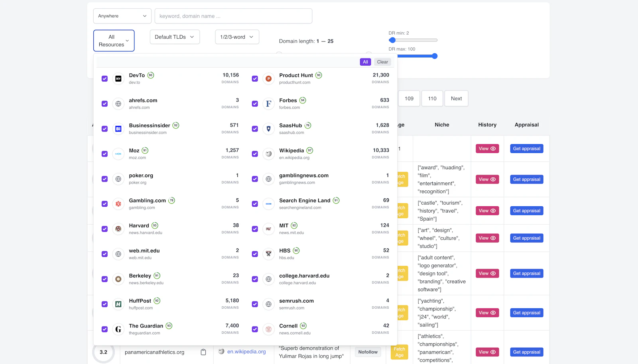Click the web.mit.edu globe icon

[x=118, y=254]
